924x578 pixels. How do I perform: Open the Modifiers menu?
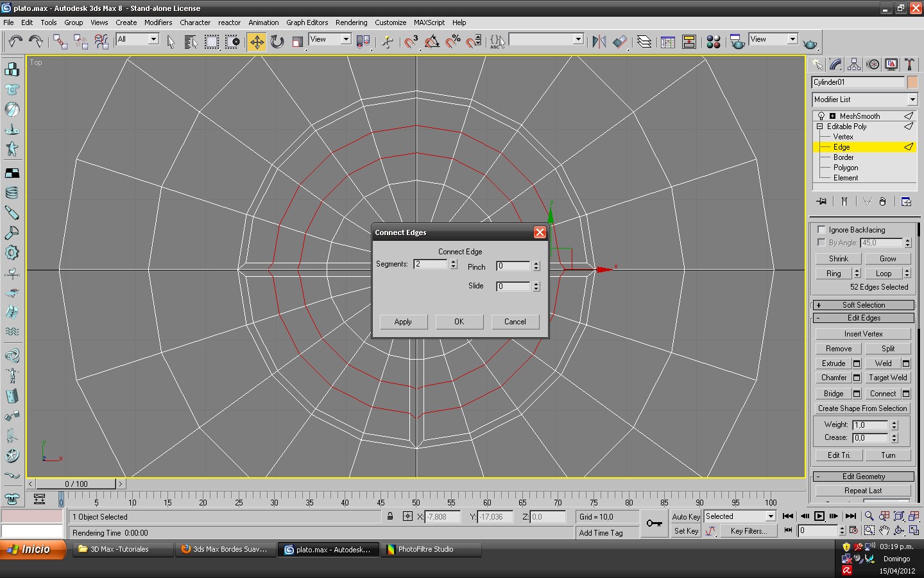[x=158, y=22]
